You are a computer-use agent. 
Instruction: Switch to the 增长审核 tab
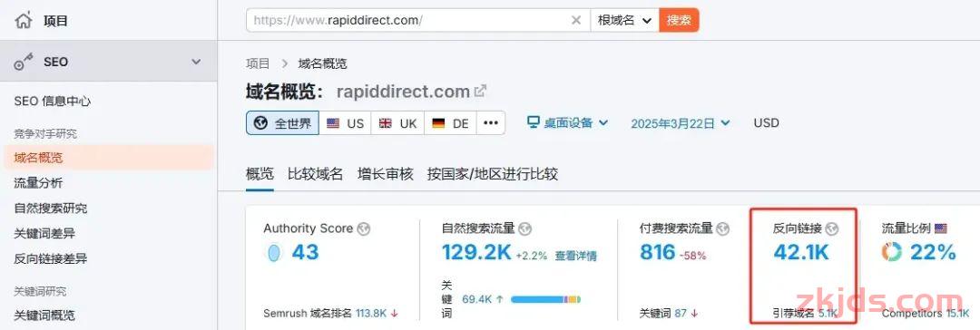coord(386,174)
